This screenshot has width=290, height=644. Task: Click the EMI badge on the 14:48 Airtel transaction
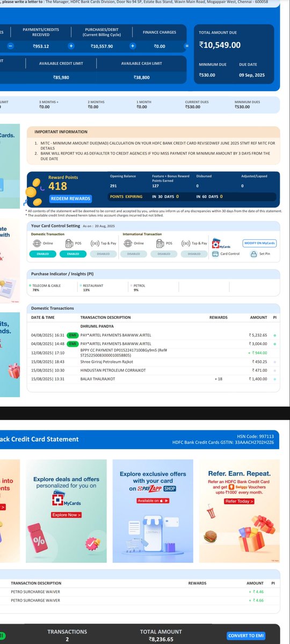coord(73,343)
